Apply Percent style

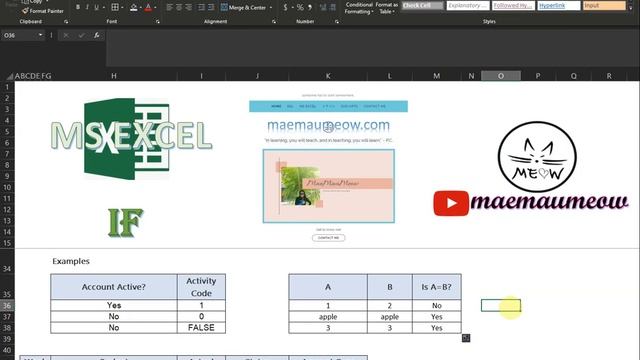point(300,7)
